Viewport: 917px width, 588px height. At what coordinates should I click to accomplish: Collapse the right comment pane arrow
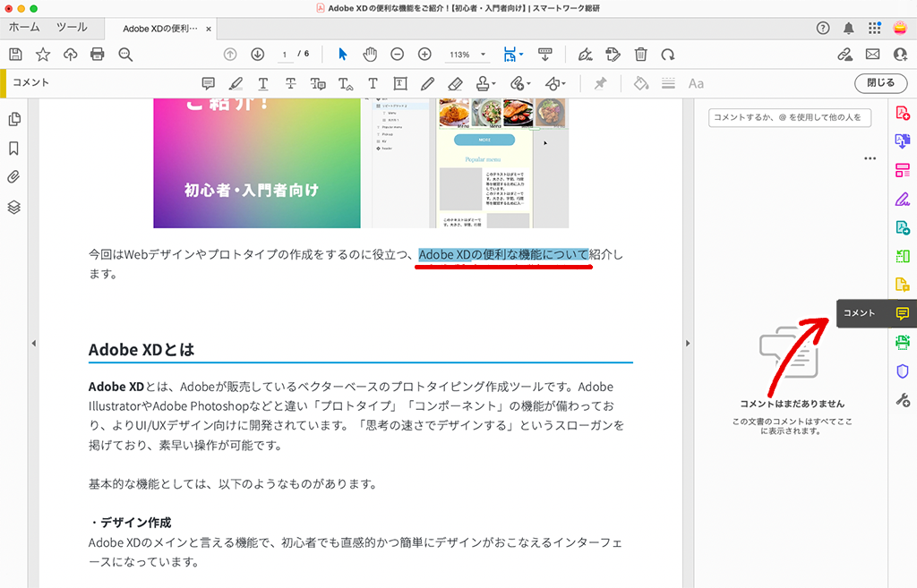pyautogui.click(x=688, y=343)
